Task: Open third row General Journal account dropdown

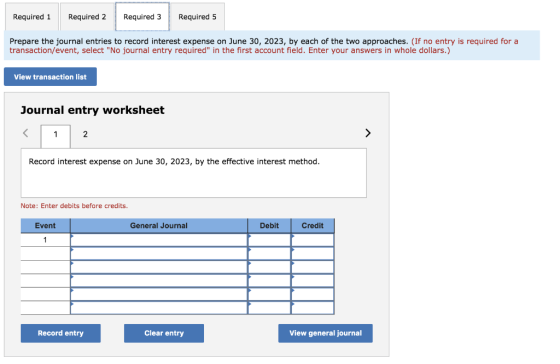Action: (x=159, y=267)
